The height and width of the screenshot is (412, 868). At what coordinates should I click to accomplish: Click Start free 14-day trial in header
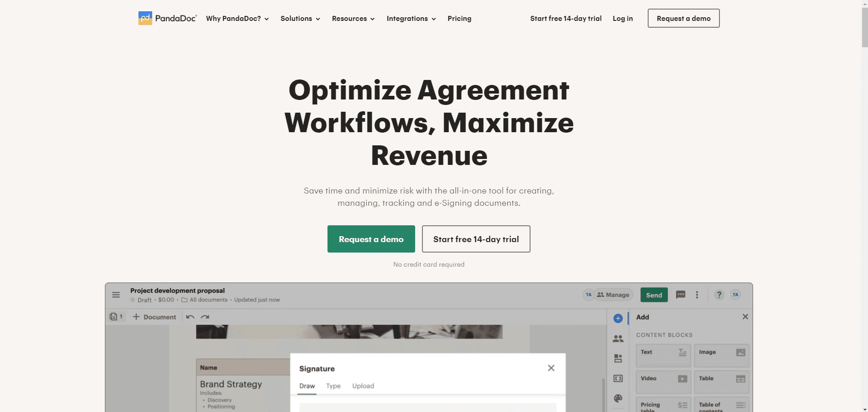565,19
